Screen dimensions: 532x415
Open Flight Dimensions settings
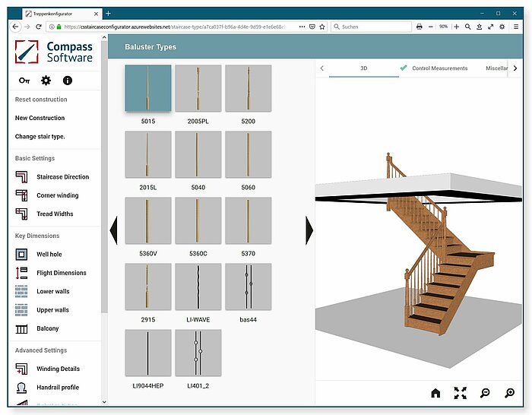point(62,273)
